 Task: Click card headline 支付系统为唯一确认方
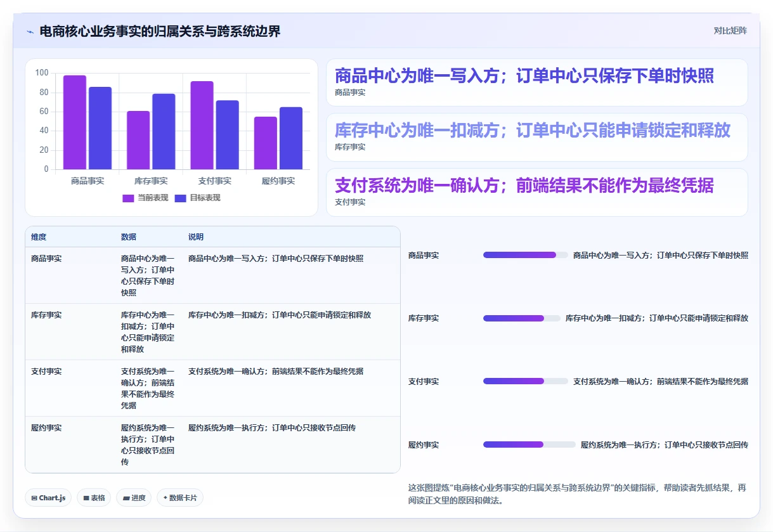tap(524, 186)
